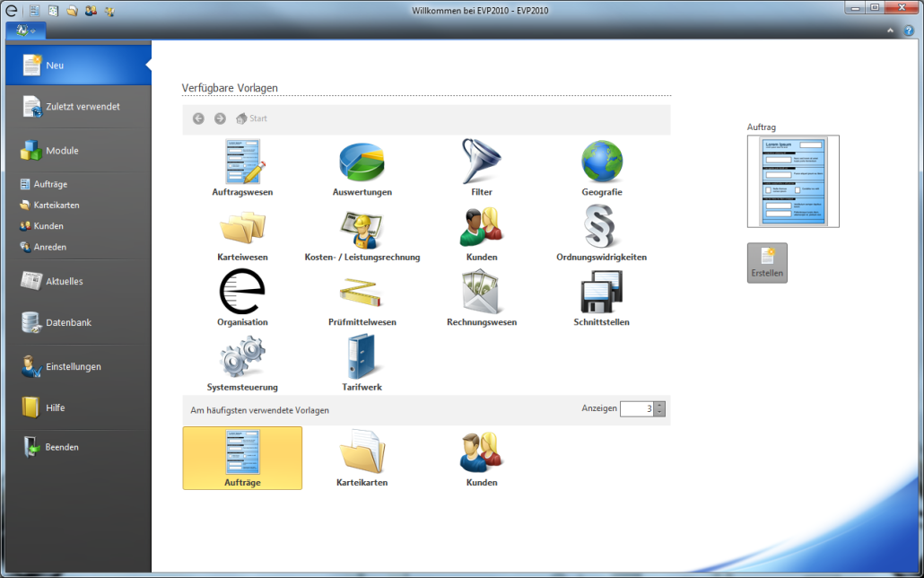Image resolution: width=924 pixels, height=578 pixels.
Task: Select the Aufträge frequently used template
Action: pyautogui.click(x=242, y=459)
